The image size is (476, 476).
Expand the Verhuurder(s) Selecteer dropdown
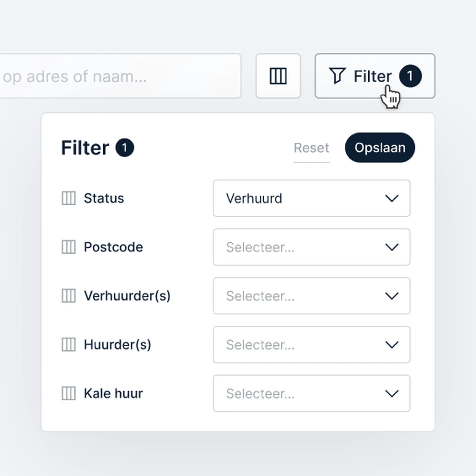click(311, 296)
